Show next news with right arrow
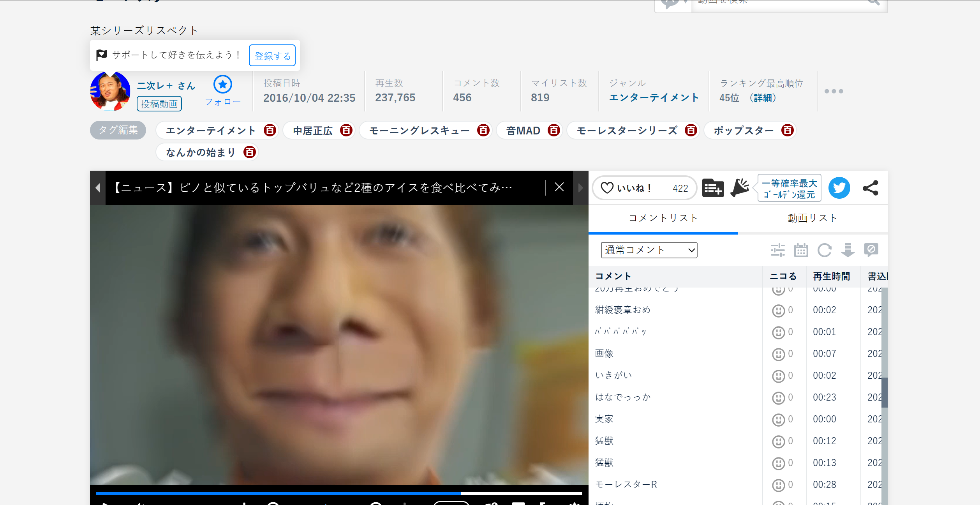Image resolution: width=980 pixels, height=505 pixels. point(580,188)
